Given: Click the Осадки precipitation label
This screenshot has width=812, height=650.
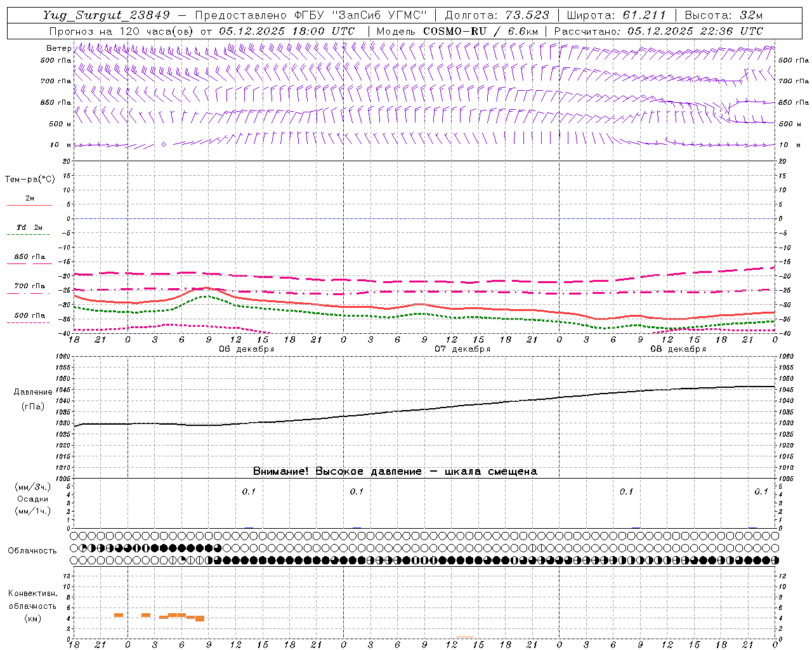Looking at the screenshot, I should point(33,499).
